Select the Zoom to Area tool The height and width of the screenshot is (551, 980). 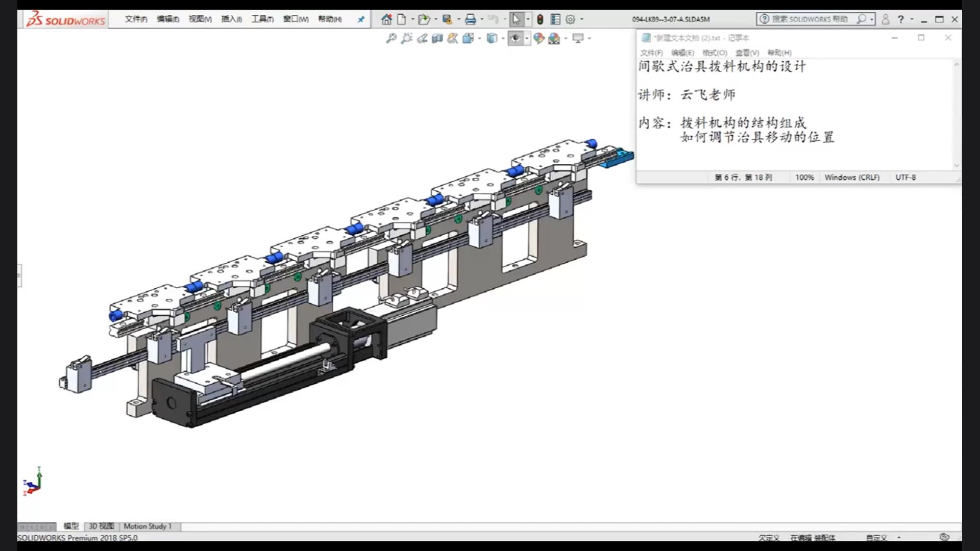click(406, 38)
